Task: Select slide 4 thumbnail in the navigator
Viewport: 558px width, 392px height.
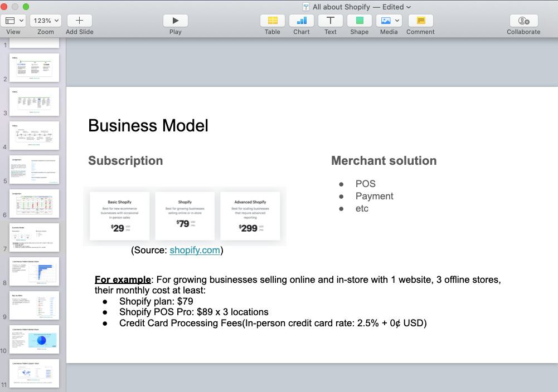Action: pos(34,136)
